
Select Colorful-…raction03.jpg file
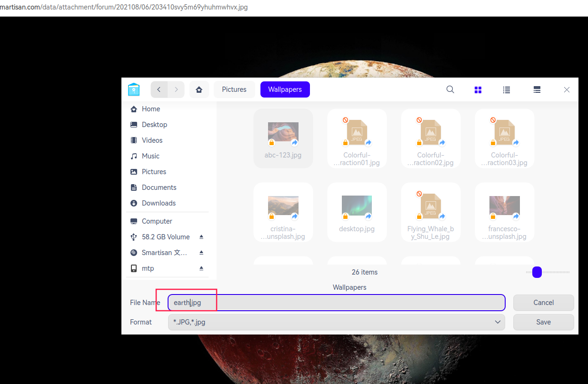pos(505,138)
